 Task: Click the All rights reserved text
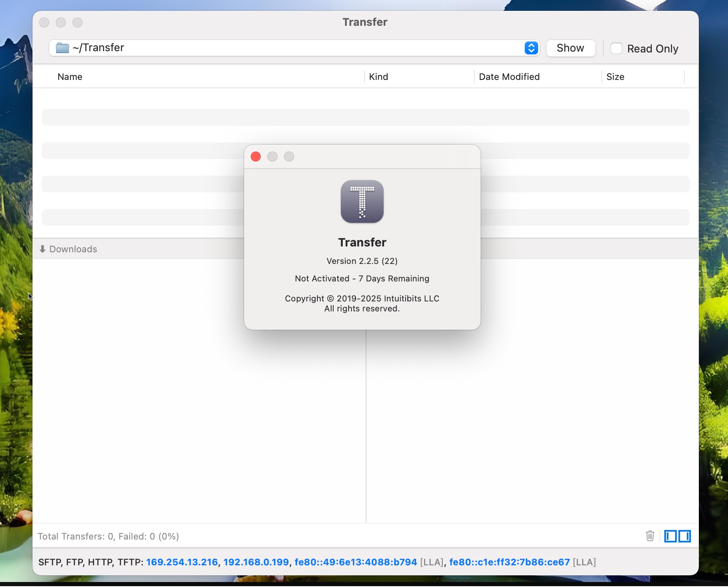pos(362,308)
